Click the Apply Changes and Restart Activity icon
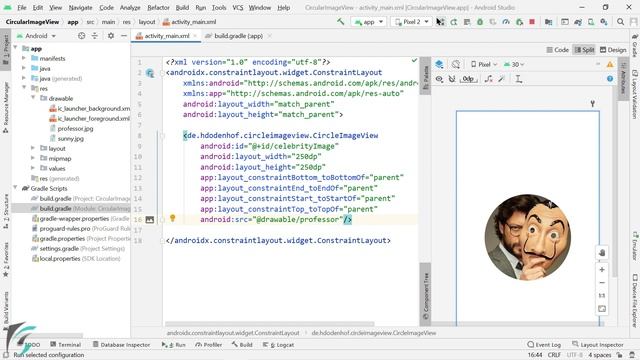 pyautogui.click(x=454, y=22)
